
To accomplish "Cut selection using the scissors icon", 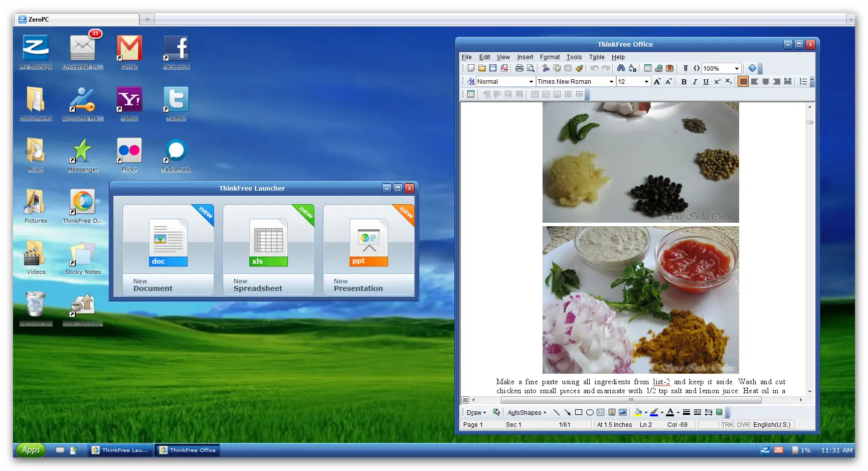I will (546, 68).
